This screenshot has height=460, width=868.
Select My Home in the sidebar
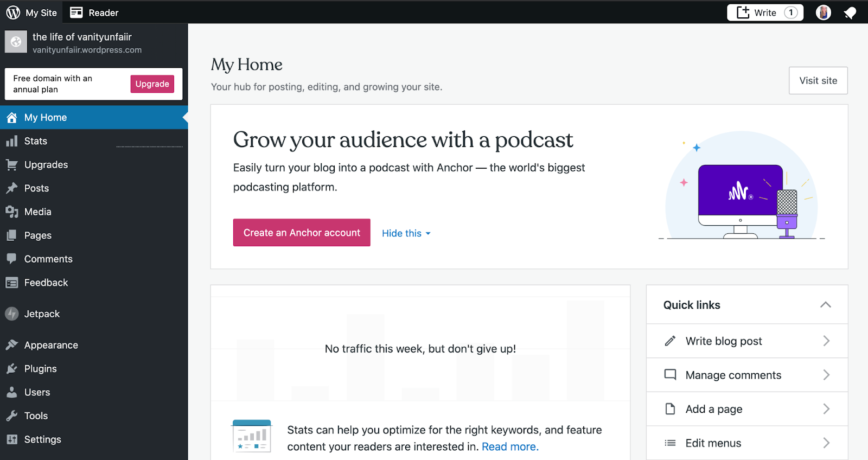tap(94, 118)
